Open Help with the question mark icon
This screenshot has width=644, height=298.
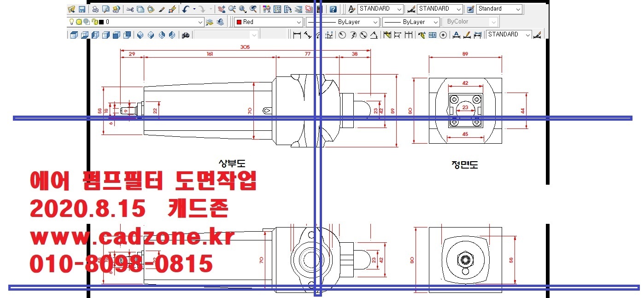click(333, 9)
